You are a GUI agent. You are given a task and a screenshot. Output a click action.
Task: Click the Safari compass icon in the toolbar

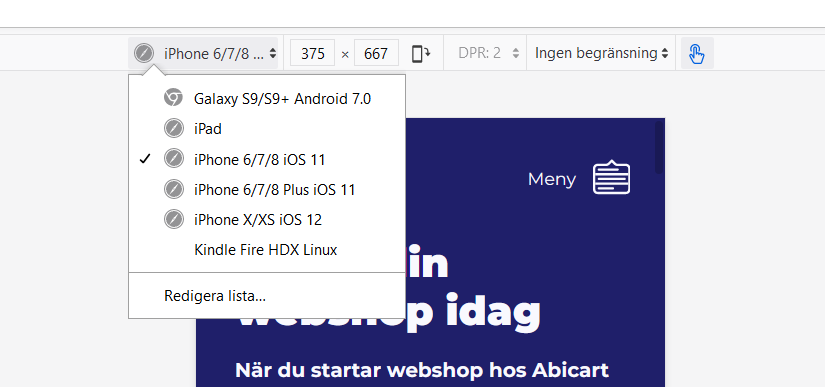point(144,53)
